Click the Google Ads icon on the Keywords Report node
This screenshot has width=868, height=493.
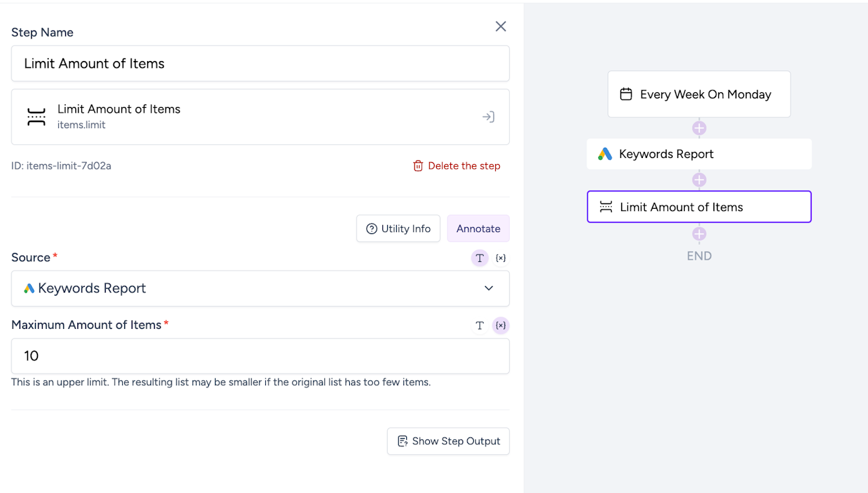[x=605, y=155]
